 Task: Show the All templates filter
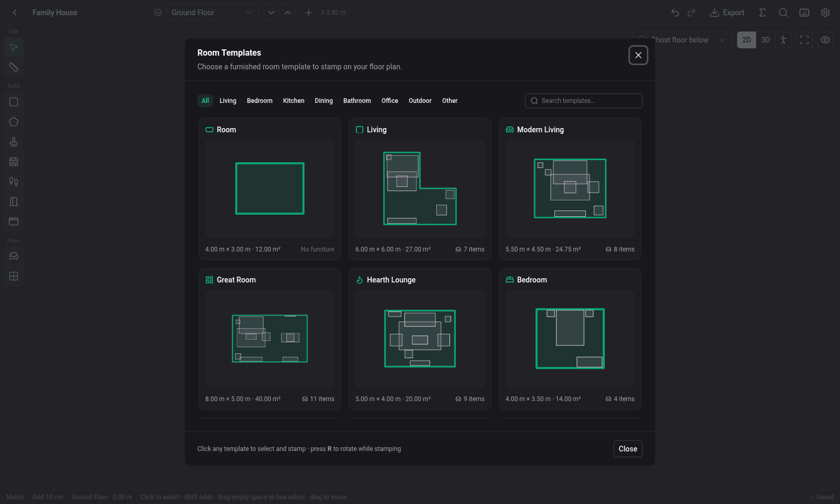pyautogui.click(x=205, y=101)
